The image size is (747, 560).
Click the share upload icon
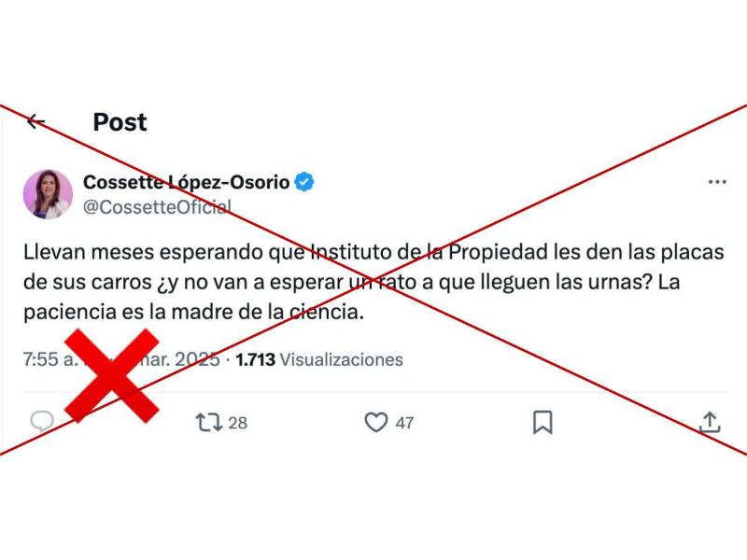click(710, 423)
